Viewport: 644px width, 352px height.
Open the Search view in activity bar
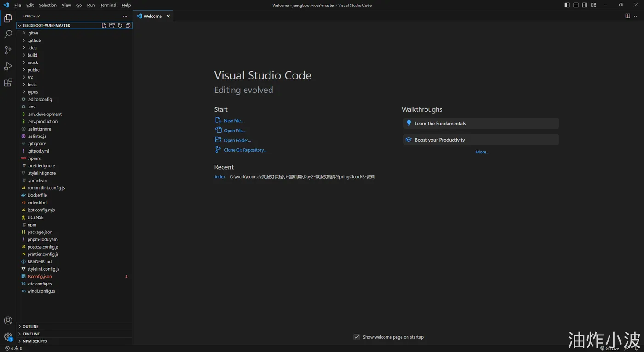pyautogui.click(x=8, y=34)
